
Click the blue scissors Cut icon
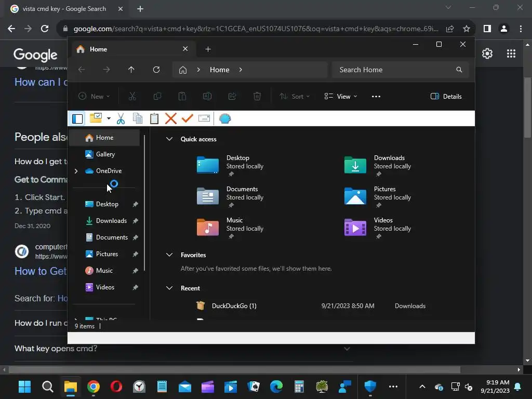(121, 118)
